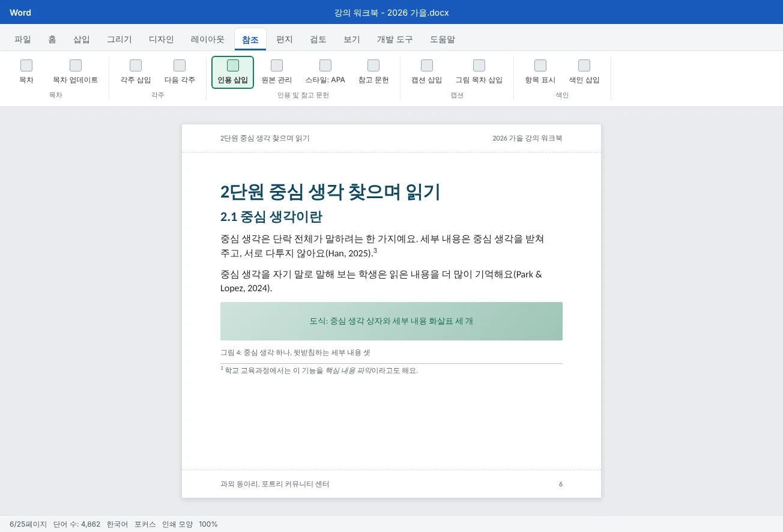Insert bibliography via 참고 문헌
This screenshot has height=532, width=783.
point(373,73)
